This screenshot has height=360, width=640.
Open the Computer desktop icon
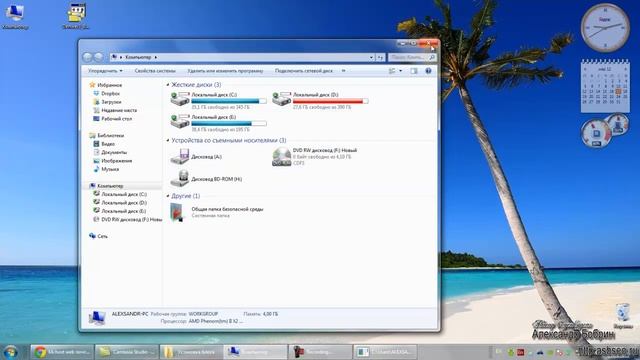[15, 16]
